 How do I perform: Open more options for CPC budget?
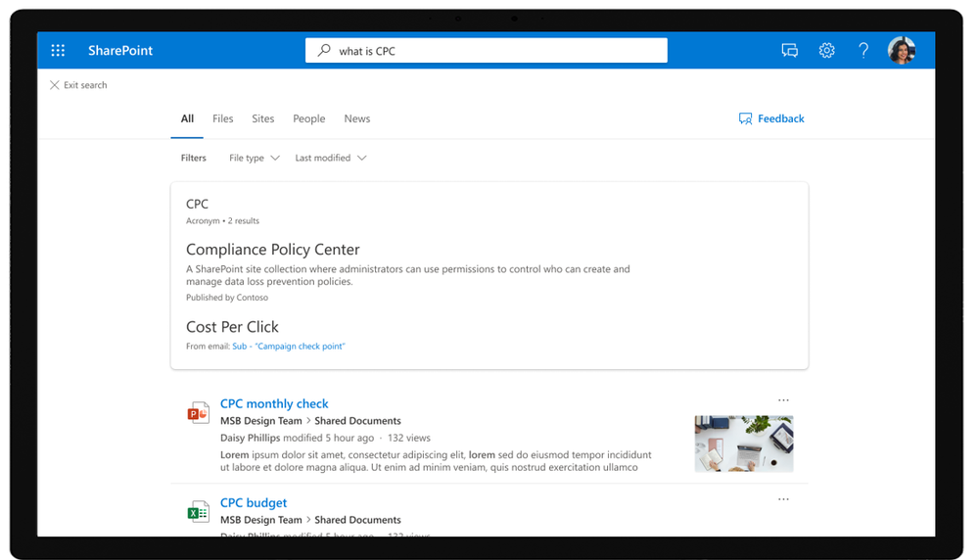point(783,499)
